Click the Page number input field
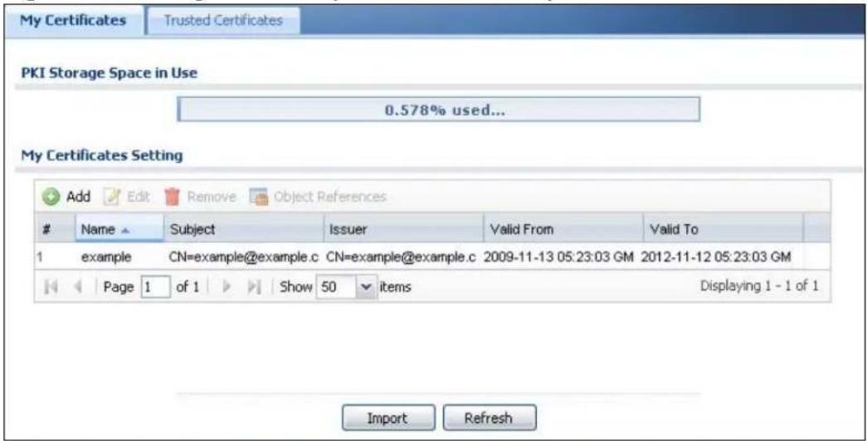Screen dimensions: 868x441 155,287
